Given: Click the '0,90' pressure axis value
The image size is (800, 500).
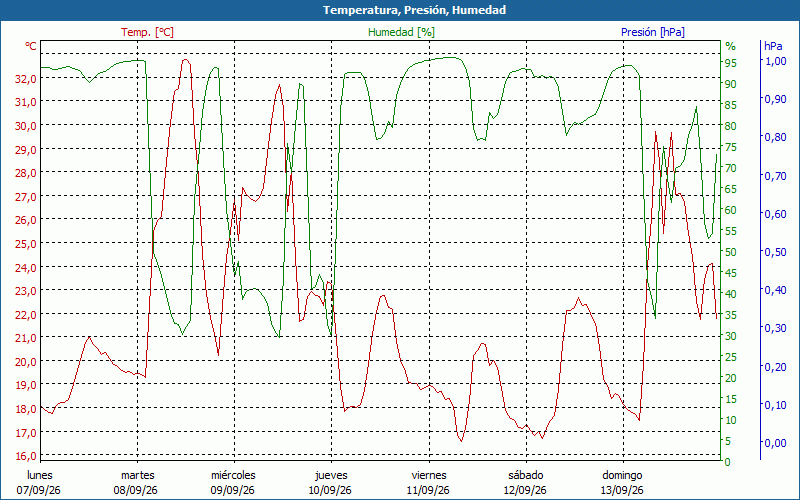Looking at the screenshot, I should point(776,99).
